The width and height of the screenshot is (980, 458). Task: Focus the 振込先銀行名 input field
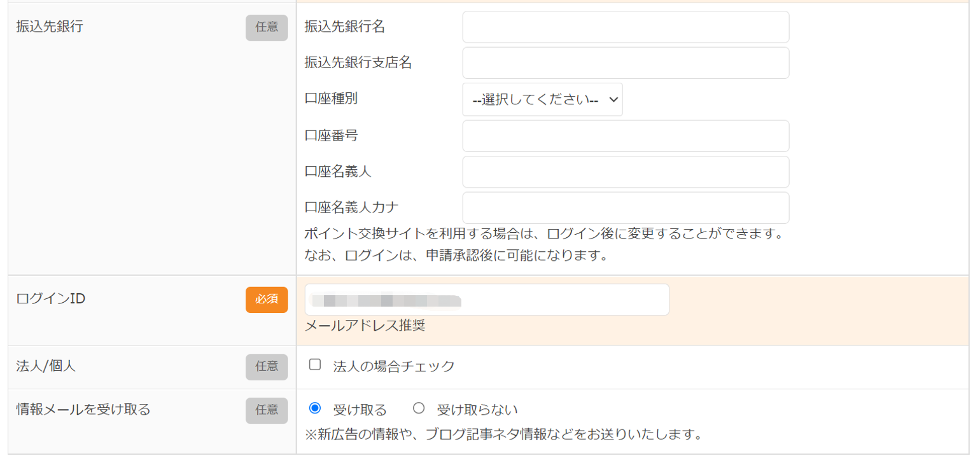(x=626, y=27)
